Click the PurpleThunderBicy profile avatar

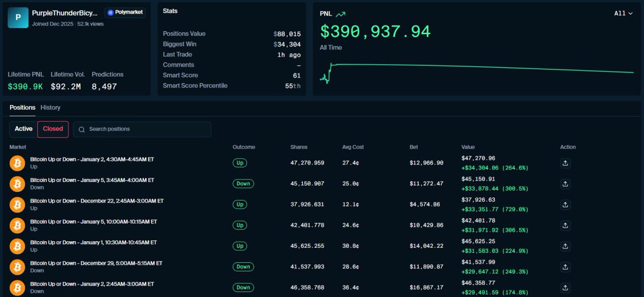(18, 18)
